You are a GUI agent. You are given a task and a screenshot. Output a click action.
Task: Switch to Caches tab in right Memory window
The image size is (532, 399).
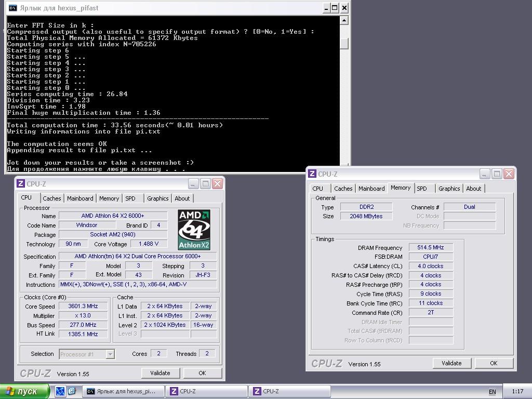point(343,189)
